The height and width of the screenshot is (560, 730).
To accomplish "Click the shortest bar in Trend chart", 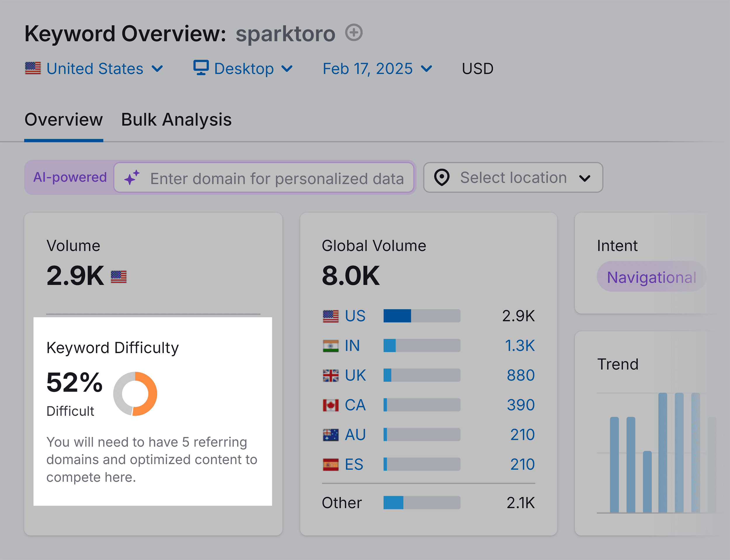I will [647, 482].
